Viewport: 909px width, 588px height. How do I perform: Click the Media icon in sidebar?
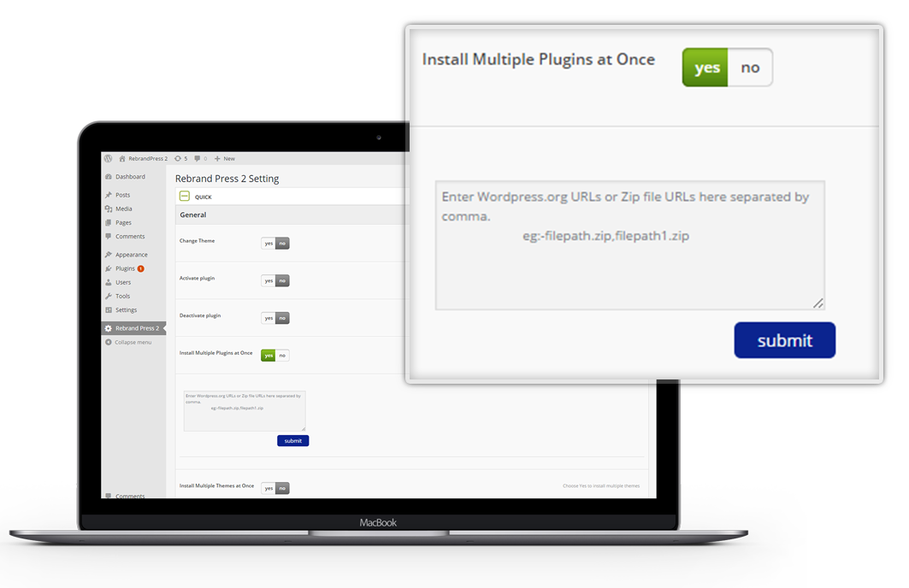[109, 209]
